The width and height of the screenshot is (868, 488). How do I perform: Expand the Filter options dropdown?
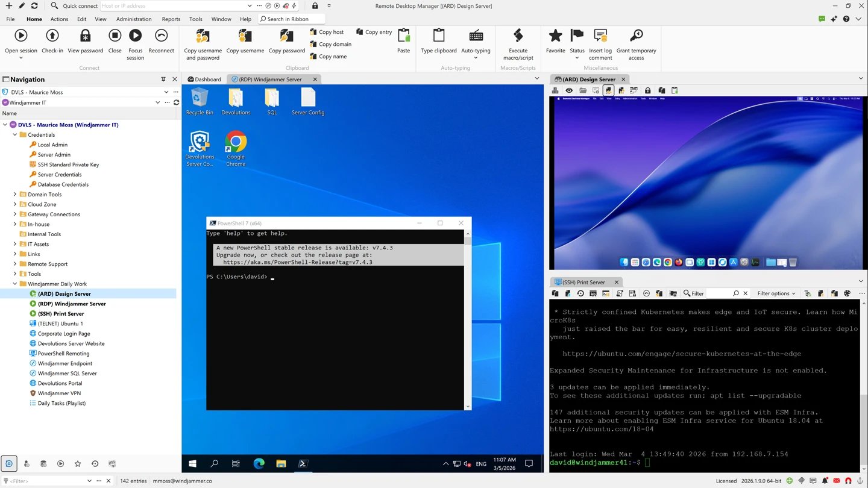click(776, 293)
